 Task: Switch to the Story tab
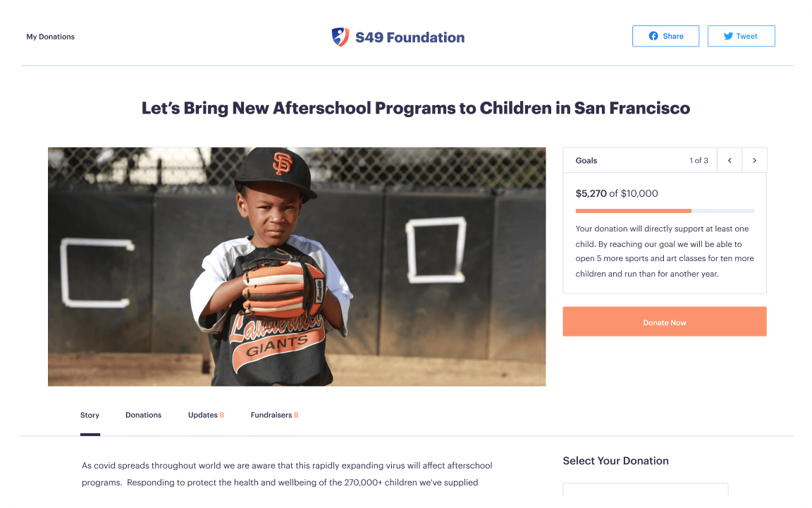pyautogui.click(x=90, y=415)
